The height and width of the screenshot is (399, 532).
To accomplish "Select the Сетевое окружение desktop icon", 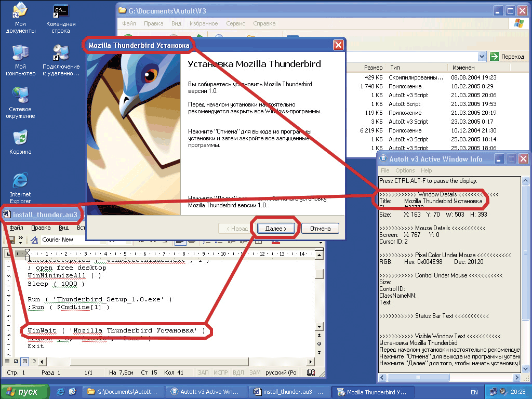I will (20, 103).
